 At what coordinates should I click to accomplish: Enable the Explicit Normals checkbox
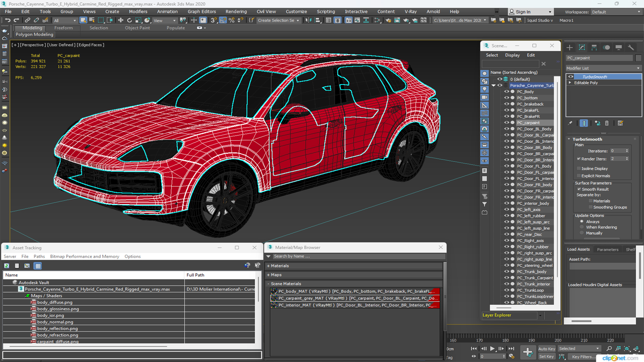579,176
